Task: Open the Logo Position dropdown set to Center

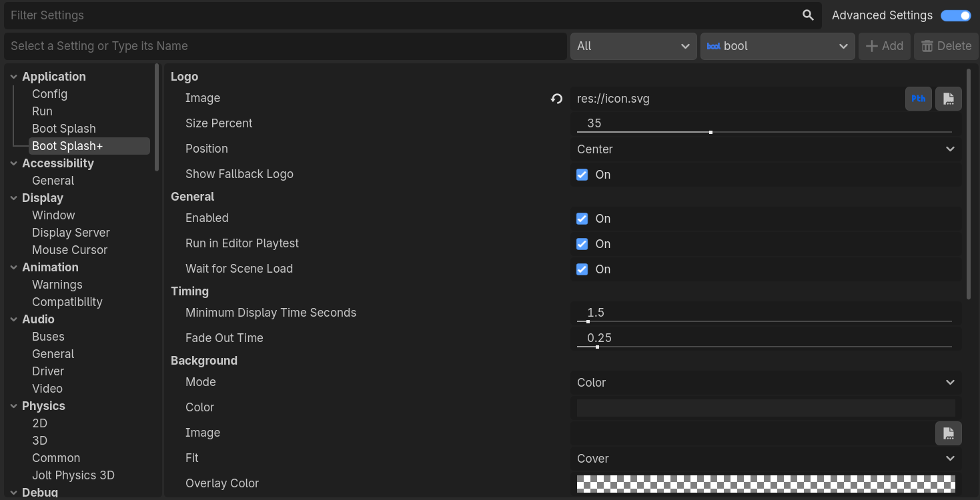Action: point(766,149)
